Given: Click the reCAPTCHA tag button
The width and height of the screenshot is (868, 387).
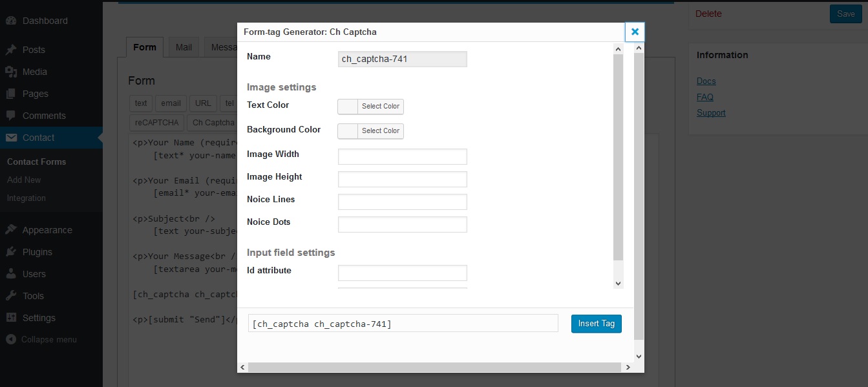Looking at the screenshot, I should [x=156, y=123].
